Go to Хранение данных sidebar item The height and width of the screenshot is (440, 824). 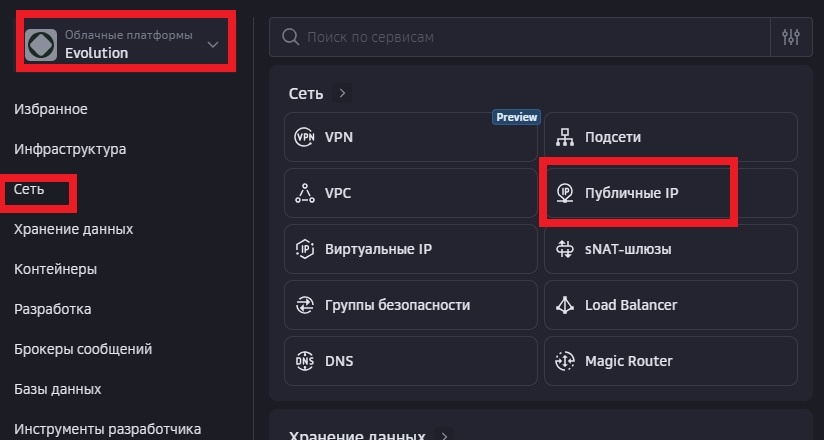74,229
